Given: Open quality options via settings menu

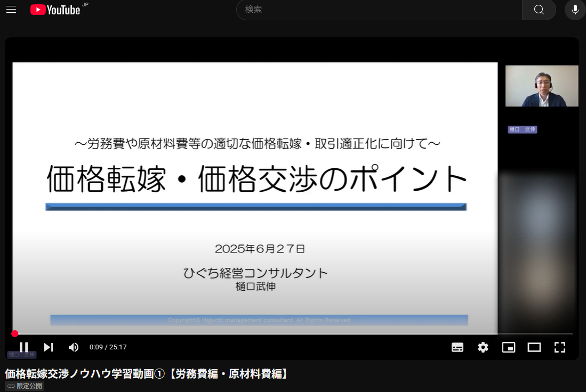Looking at the screenshot, I should coord(483,347).
